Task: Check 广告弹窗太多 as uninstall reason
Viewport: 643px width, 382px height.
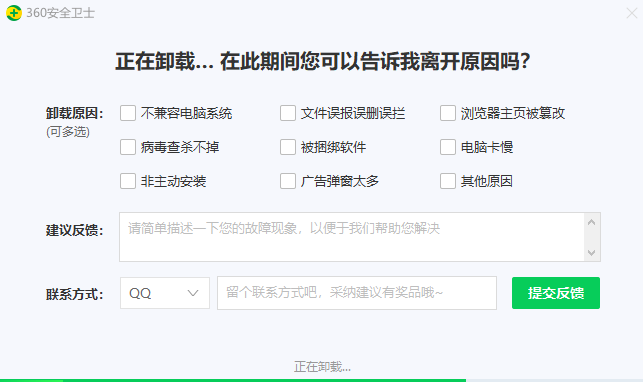Action: (288, 181)
